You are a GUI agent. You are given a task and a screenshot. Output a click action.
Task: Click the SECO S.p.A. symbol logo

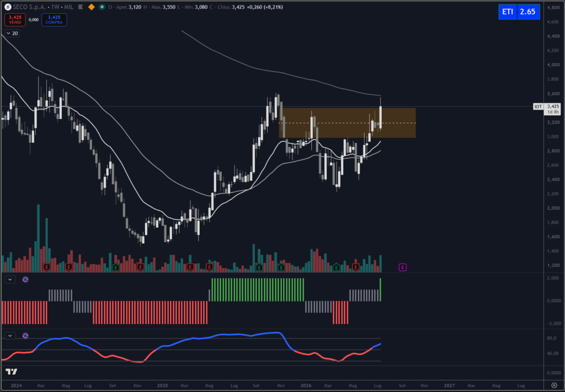(7, 7)
